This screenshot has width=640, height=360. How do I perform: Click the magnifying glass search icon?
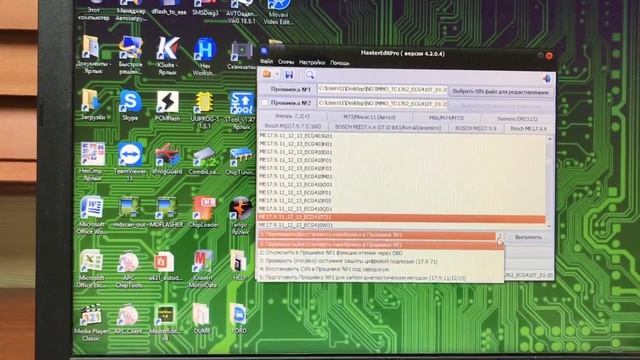(x=310, y=75)
